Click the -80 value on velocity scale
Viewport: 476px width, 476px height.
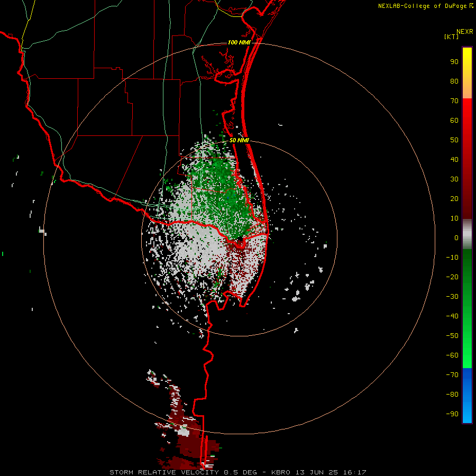[x=452, y=395]
